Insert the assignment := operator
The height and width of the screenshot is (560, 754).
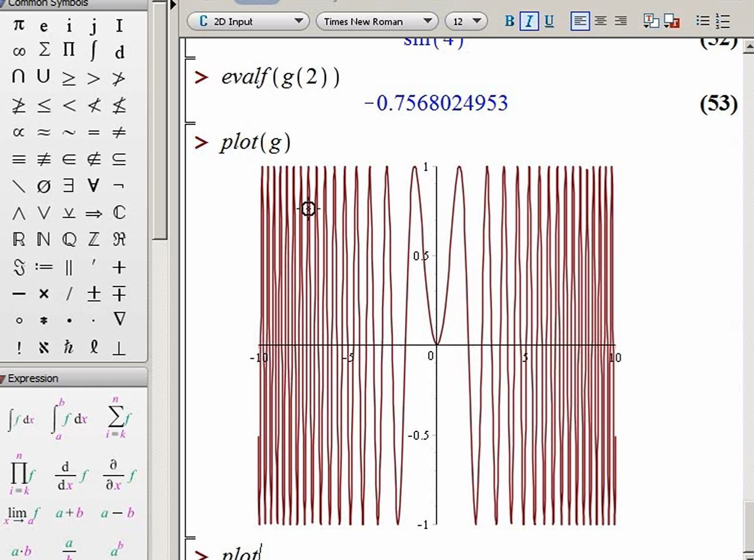pyautogui.click(x=43, y=267)
